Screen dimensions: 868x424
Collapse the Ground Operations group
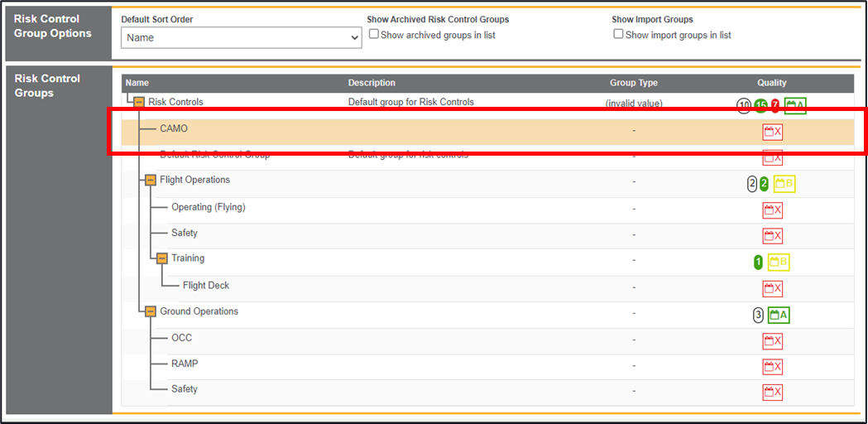(151, 312)
